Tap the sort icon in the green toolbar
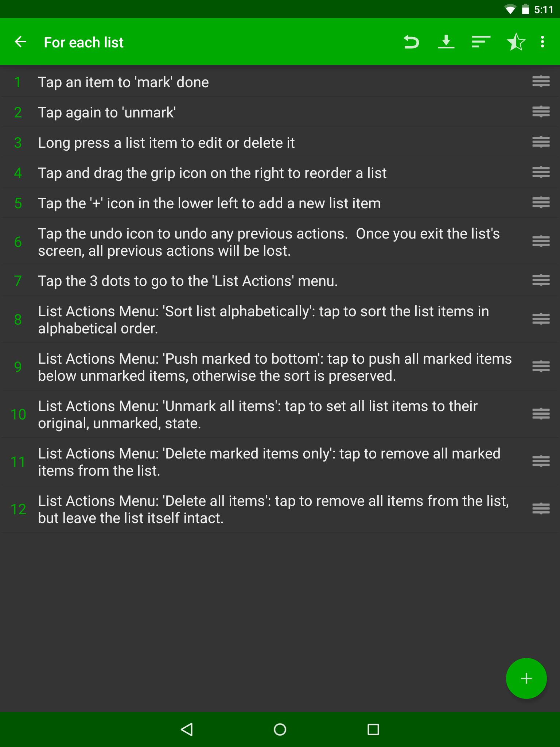 point(481,42)
